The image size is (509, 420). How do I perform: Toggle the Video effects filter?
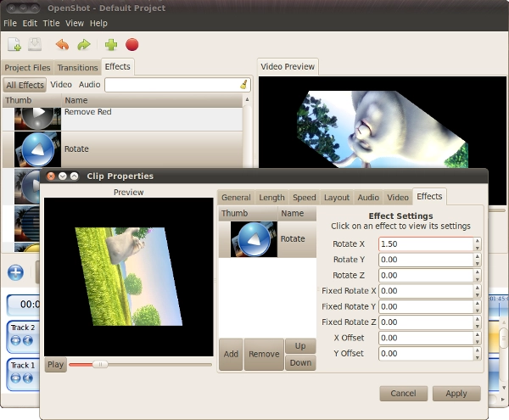pyautogui.click(x=61, y=85)
